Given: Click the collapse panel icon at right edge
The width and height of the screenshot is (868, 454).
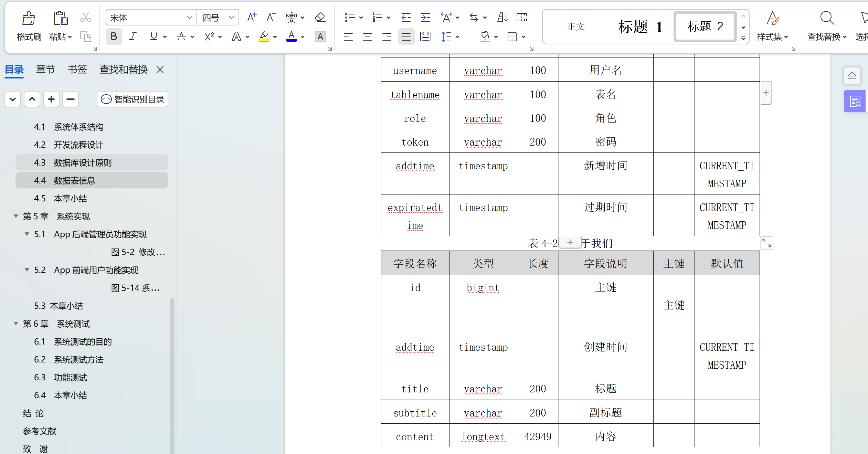Looking at the screenshot, I should point(852,75).
